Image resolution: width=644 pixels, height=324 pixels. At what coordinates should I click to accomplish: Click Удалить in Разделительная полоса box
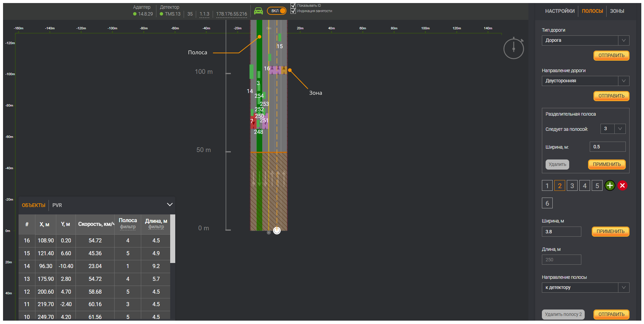(x=557, y=165)
